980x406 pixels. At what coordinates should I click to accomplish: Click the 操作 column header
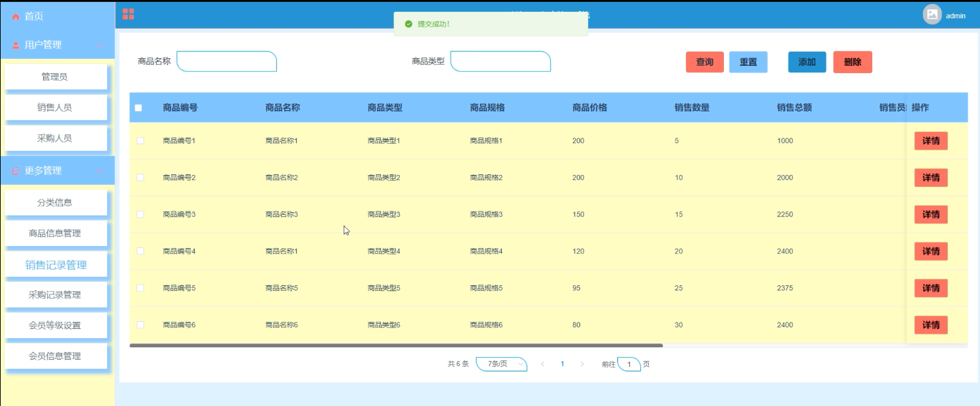(x=920, y=108)
